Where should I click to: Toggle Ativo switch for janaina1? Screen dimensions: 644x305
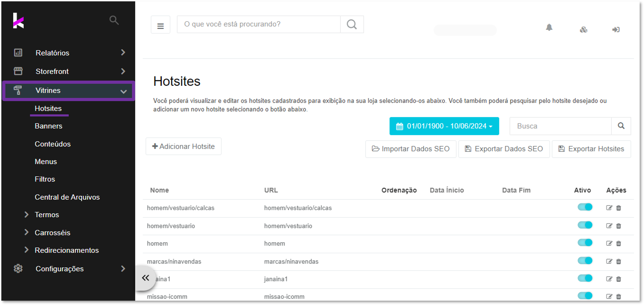(x=585, y=278)
